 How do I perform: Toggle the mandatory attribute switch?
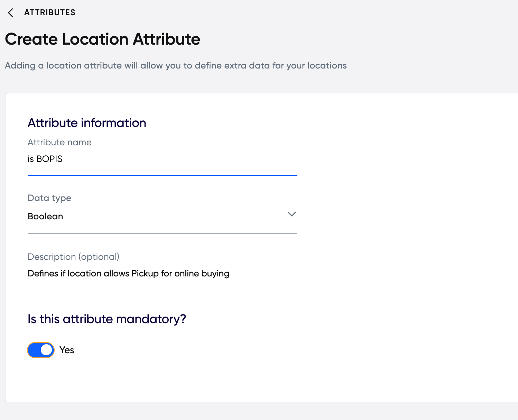pyautogui.click(x=41, y=350)
